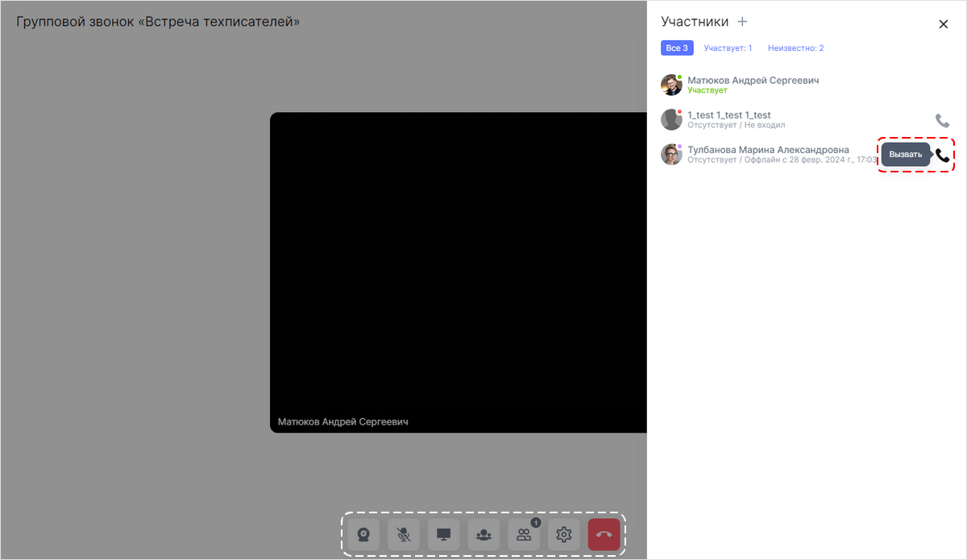Click the 'Матюков Андрей Сергеевич' label on the video
The height and width of the screenshot is (560, 967).
pos(343,421)
